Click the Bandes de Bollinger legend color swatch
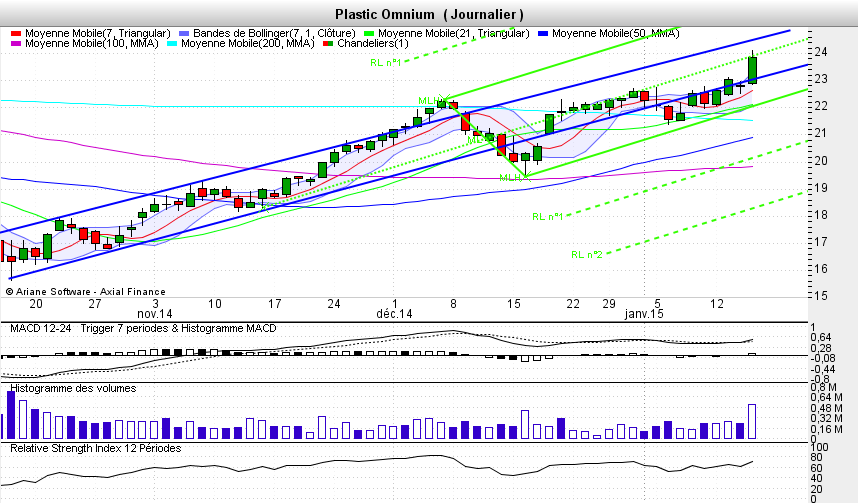This screenshot has width=858, height=503. [x=184, y=34]
